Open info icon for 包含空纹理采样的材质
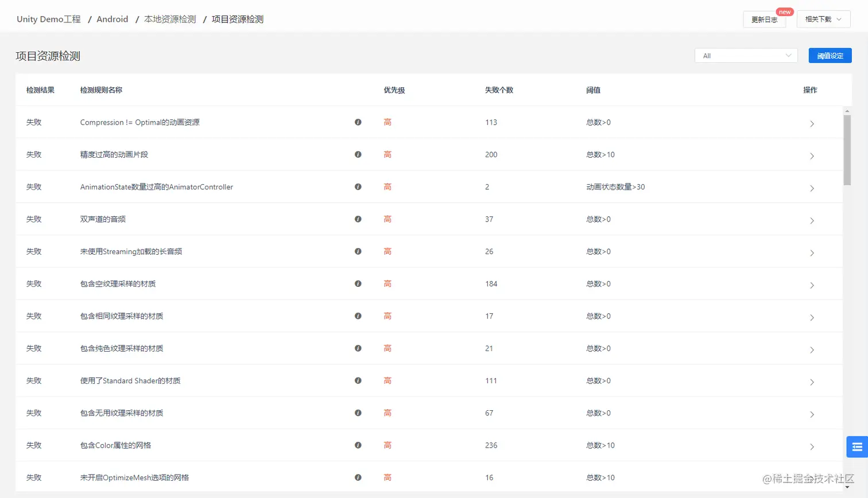Viewport: 868px width, 498px height. (x=358, y=283)
